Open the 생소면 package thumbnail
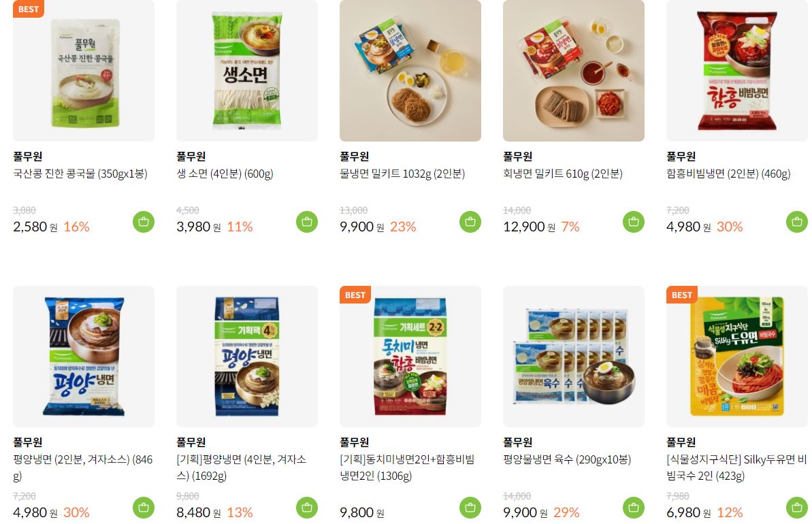 coord(247,70)
